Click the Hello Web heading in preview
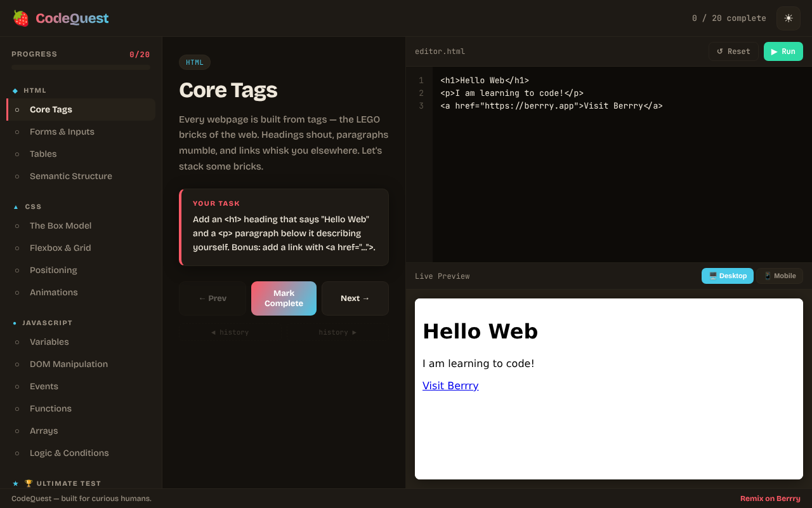Image resolution: width=812 pixels, height=508 pixels. (480, 331)
